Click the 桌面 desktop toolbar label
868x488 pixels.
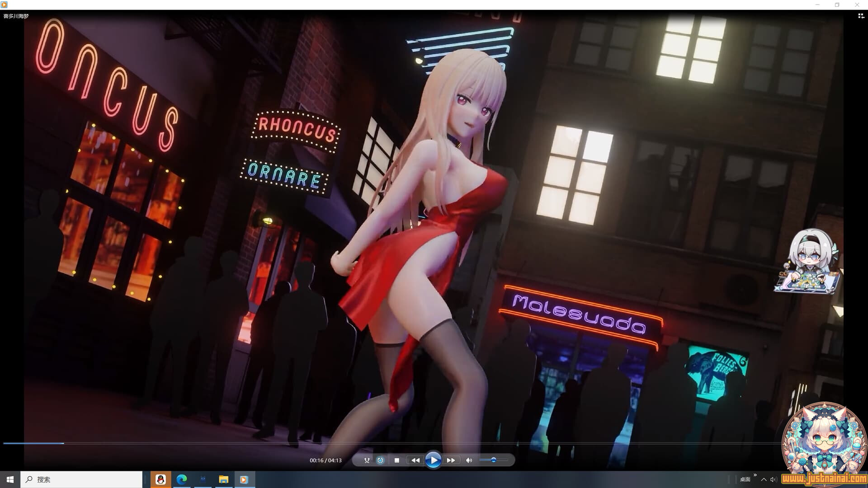pos(745,479)
